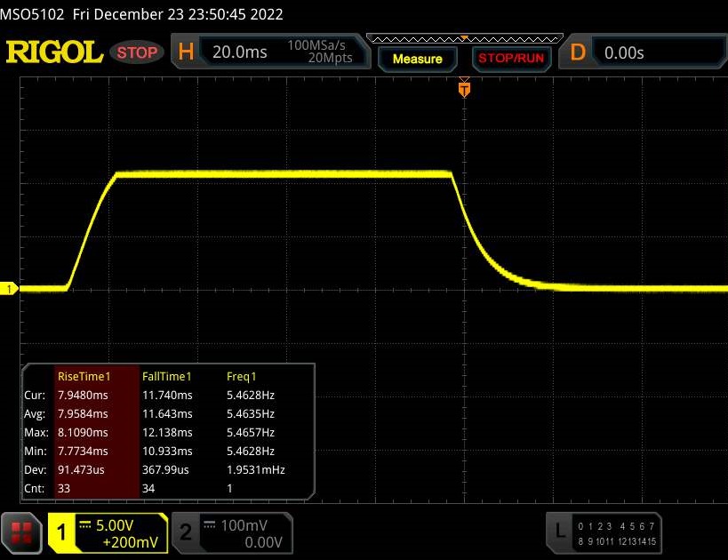Click the Cur: row label
The height and width of the screenshot is (560, 728).
[35, 396]
